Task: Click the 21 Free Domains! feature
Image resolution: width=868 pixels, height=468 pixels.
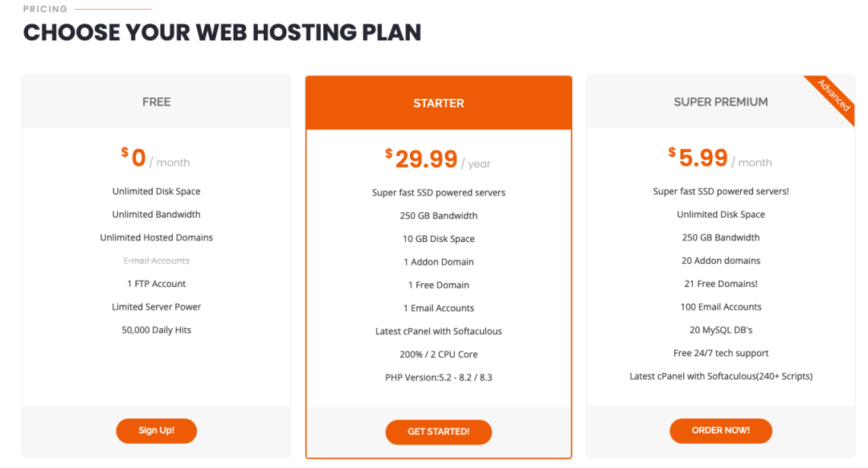Action: click(721, 284)
